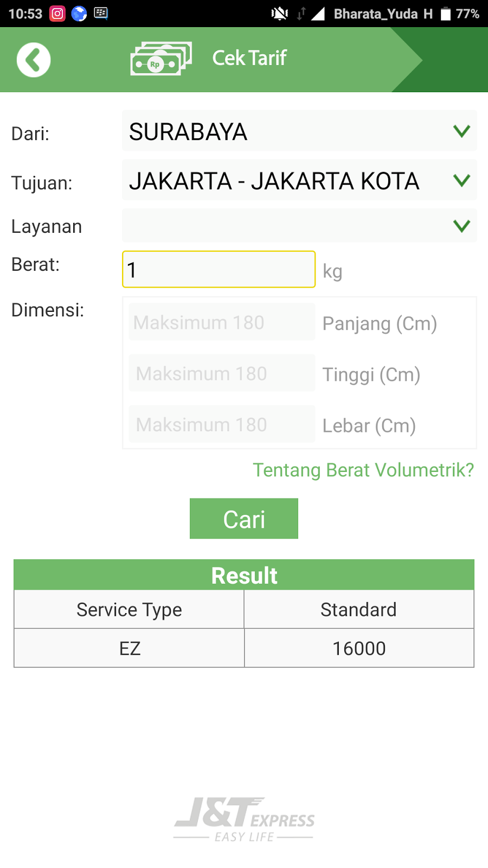Expand the Dari dropdown showing SURABAYA
Viewport: 488px width, 868px height.
299,131
